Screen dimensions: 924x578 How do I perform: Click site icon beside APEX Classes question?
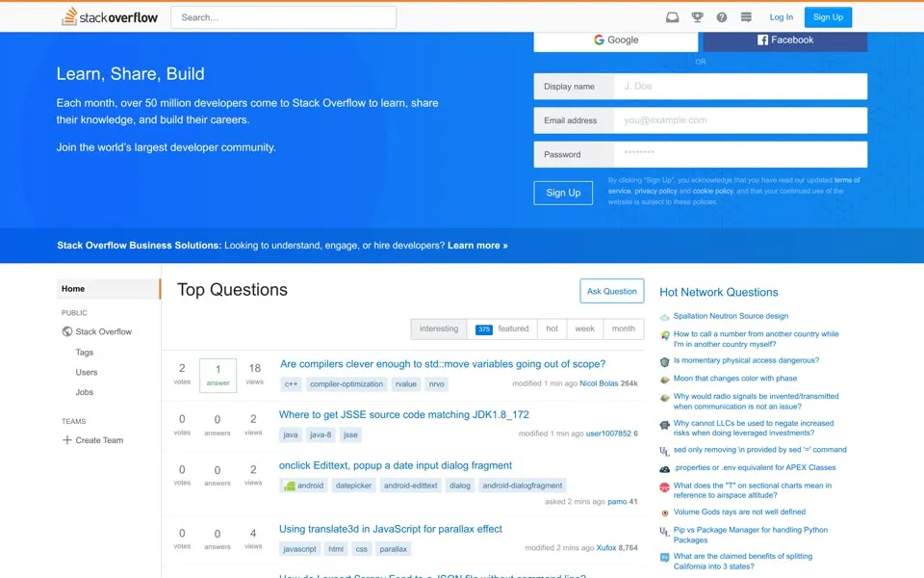[665, 469]
